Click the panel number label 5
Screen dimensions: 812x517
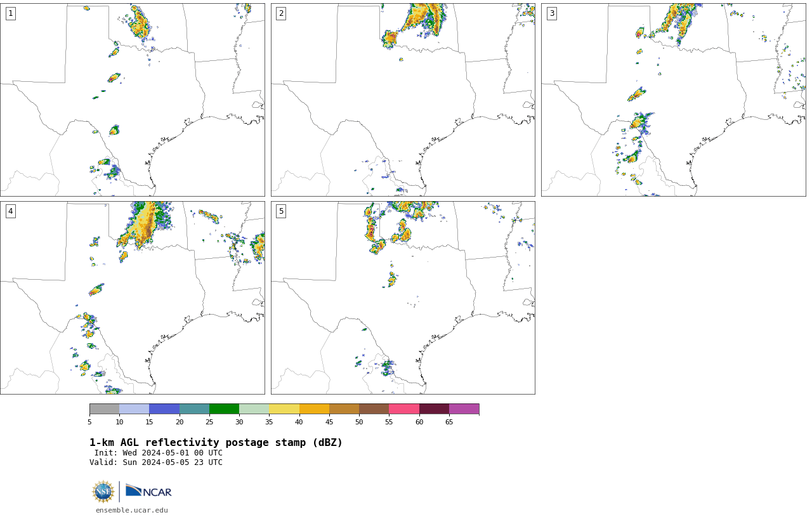click(x=281, y=211)
